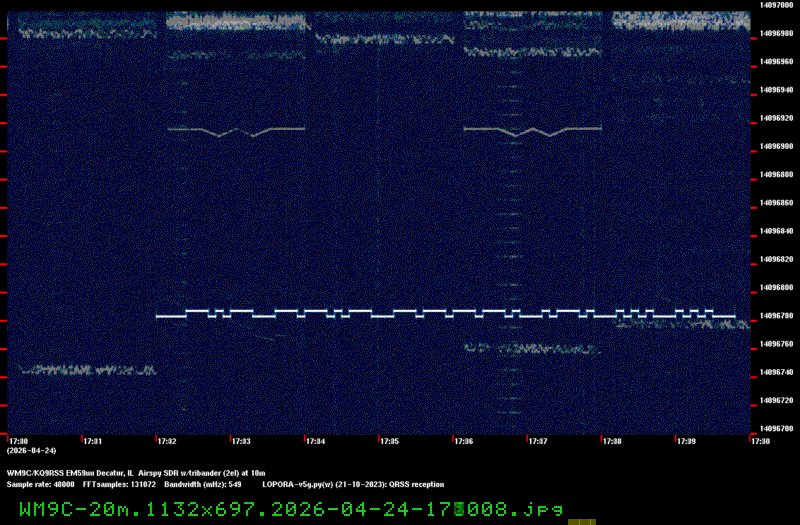Select the 17:05 time axis label
The height and width of the screenshot is (525, 800).
pyautogui.click(x=389, y=441)
